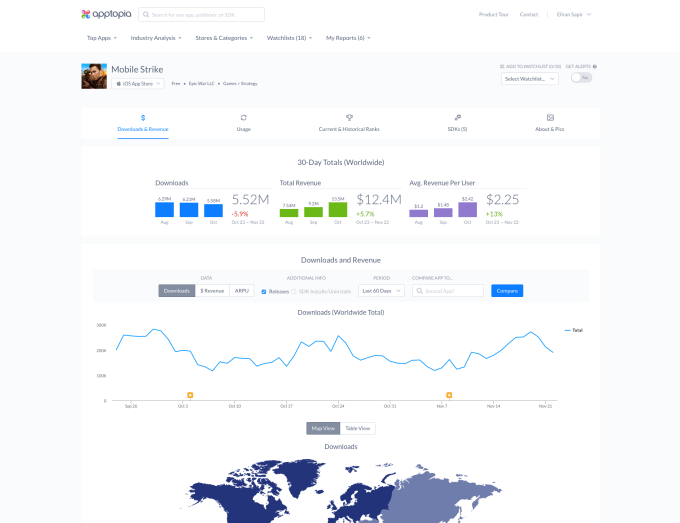Click the $2.25 average revenue value

(502, 199)
